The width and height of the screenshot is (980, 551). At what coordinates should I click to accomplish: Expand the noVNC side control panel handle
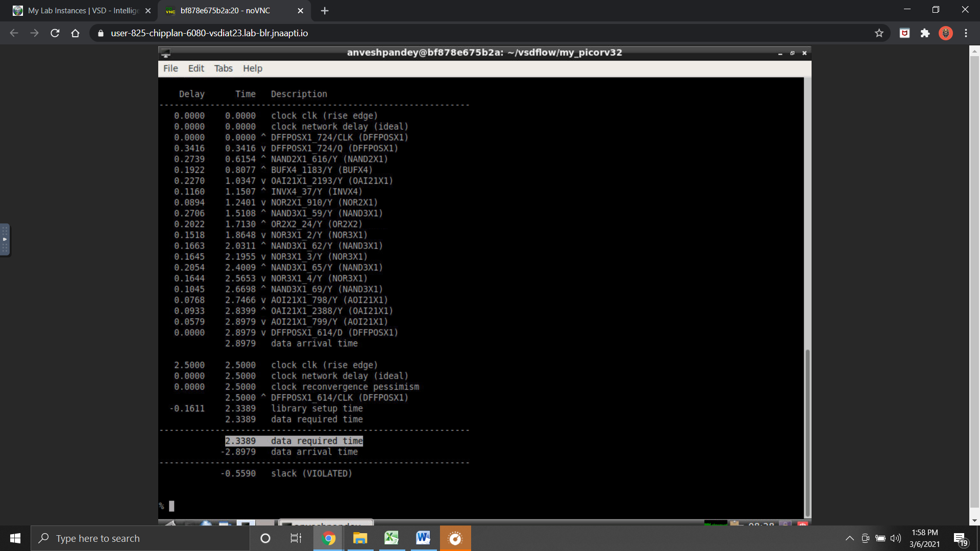[x=5, y=239]
